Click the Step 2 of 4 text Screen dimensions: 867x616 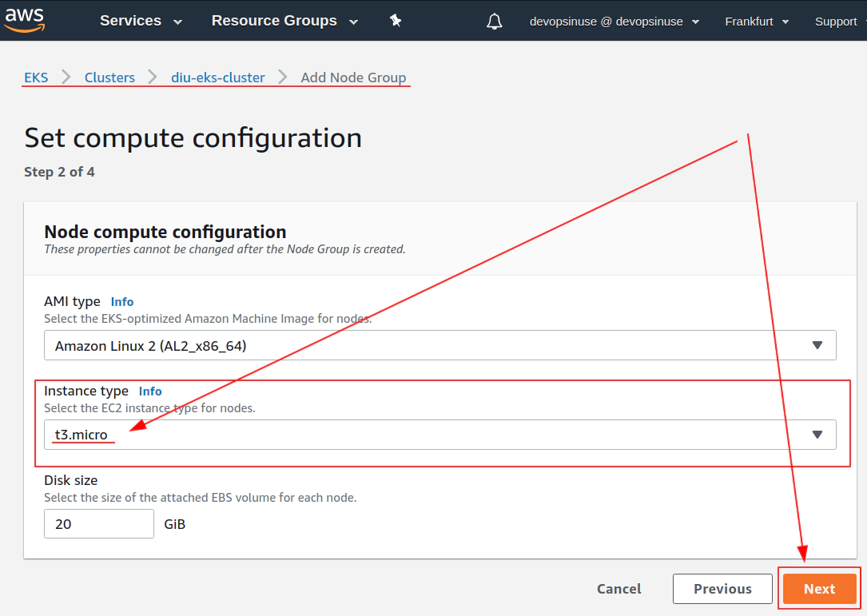(59, 172)
